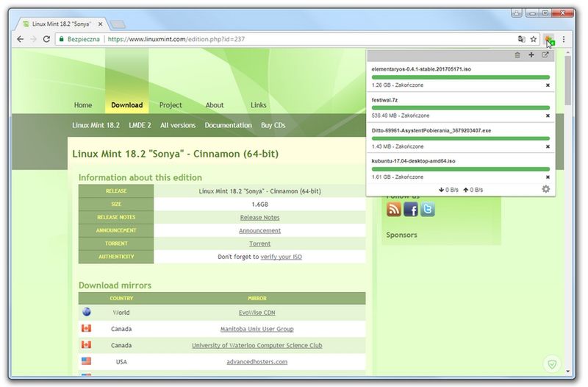This screenshot has height=387, width=588.
Task: Click the page vertical scrollbar thumb
Action: (568, 80)
